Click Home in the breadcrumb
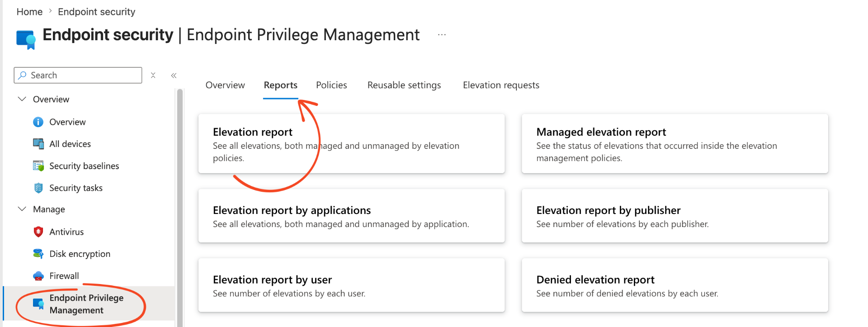 click(x=29, y=12)
